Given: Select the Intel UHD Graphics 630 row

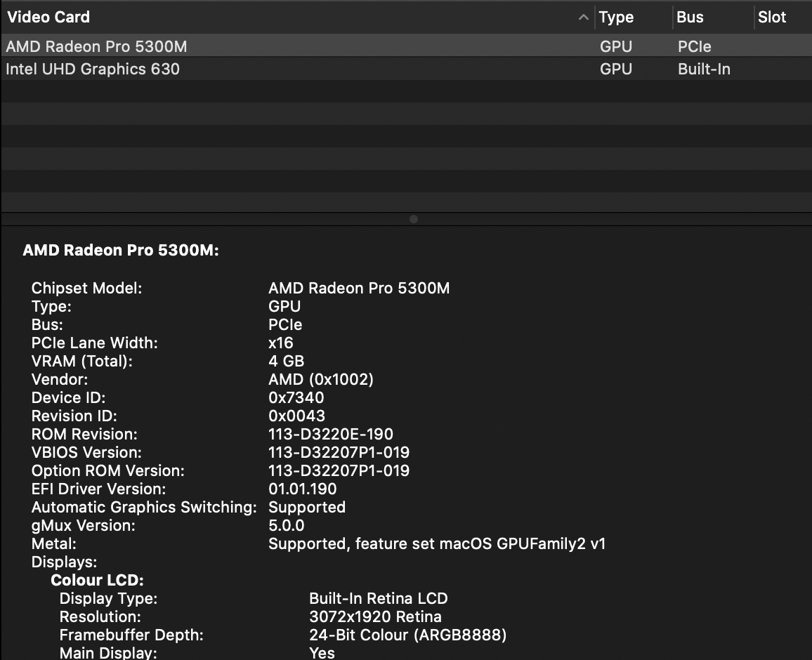Looking at the screenshot, I should tap(406, 69).
